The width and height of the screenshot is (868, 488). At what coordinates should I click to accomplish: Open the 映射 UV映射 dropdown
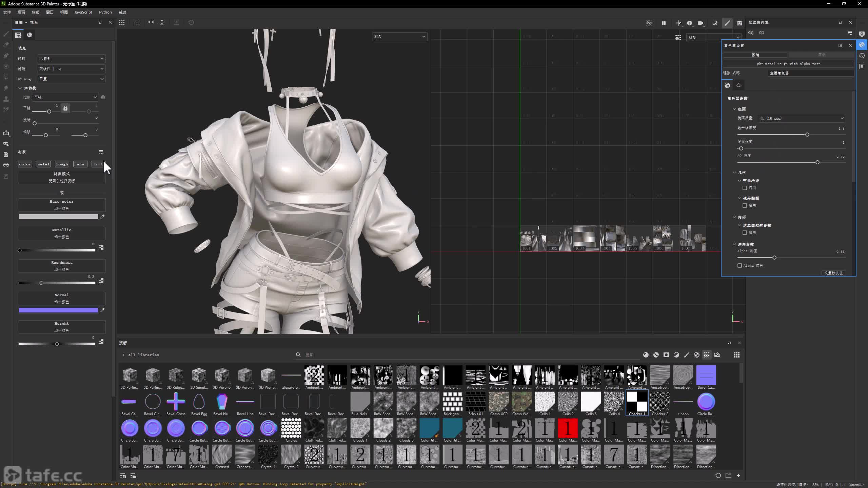71,59
